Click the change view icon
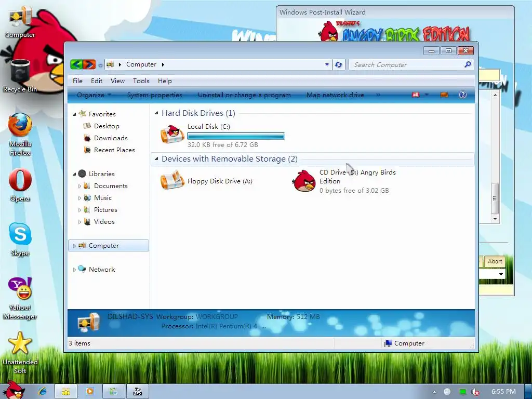The image size is (532, 399). (x=416, y=95)
